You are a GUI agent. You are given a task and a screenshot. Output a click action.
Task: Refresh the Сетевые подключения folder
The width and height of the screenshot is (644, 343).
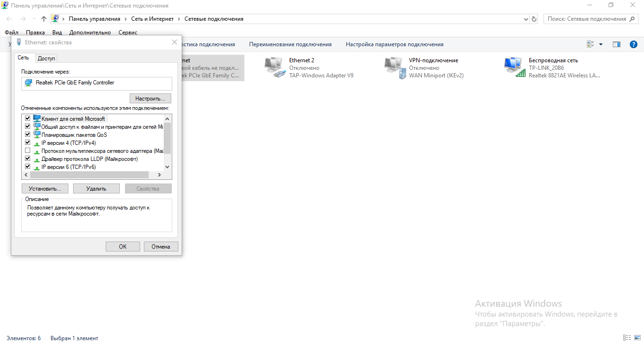tap(534, 19)
